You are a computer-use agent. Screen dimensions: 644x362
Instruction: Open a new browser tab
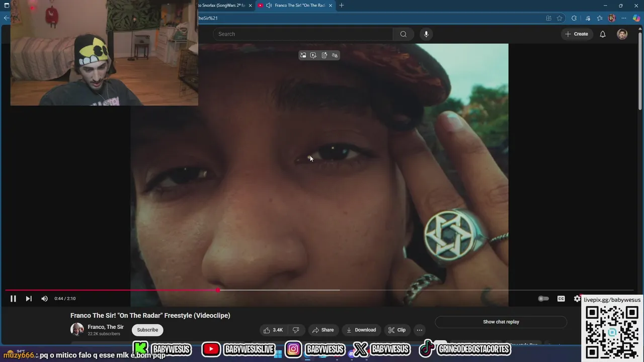342,6
